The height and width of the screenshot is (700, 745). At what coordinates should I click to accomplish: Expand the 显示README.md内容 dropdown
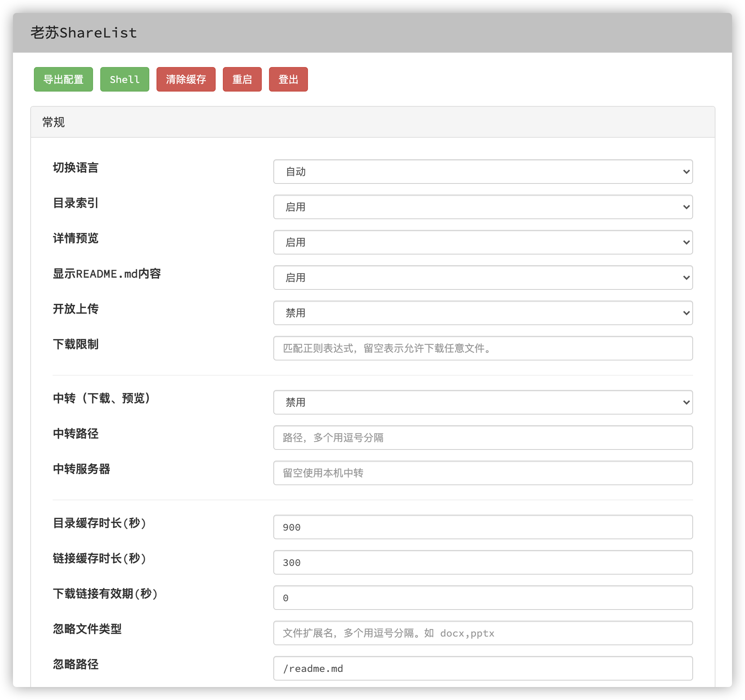pyautogui.click(x=483, y=278)
